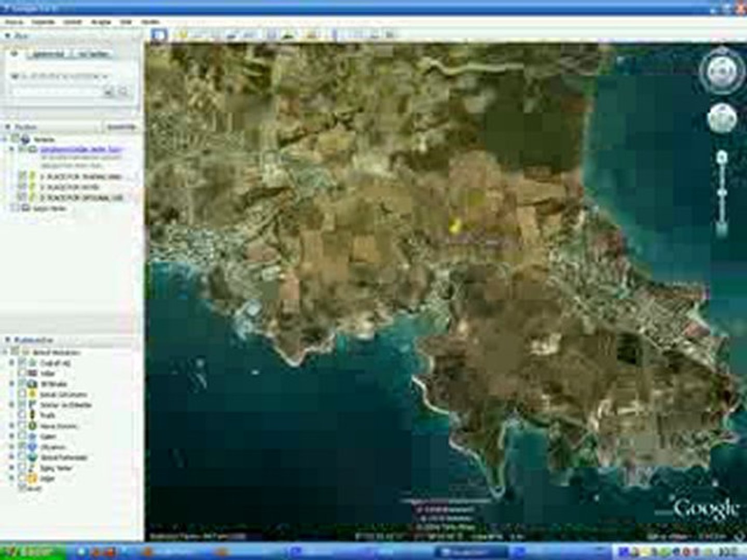Click the zoom in plus above the zoom slider
The width and height of the screenshot is (747, 560).
point(722,156)
